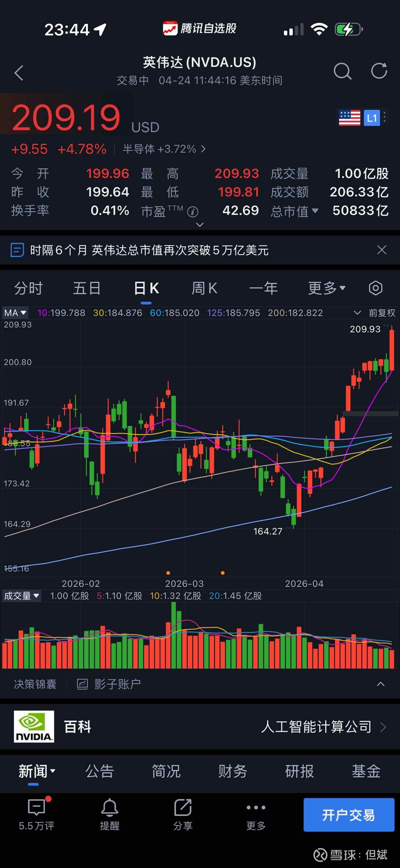Image resolution: width=400 pixels, height=868 pixels.
Task: Open the 半导体 sector link
Action: [x=164, y=149]
